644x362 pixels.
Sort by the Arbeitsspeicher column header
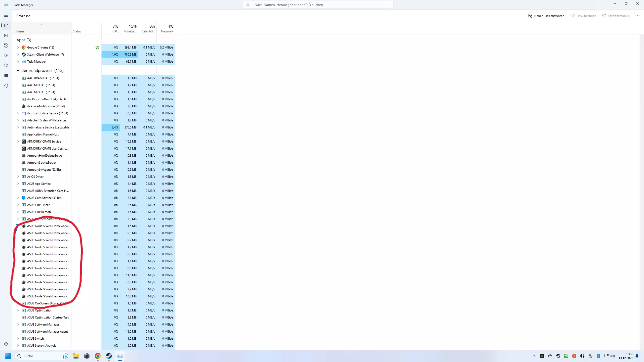click(x=129, y=28)
